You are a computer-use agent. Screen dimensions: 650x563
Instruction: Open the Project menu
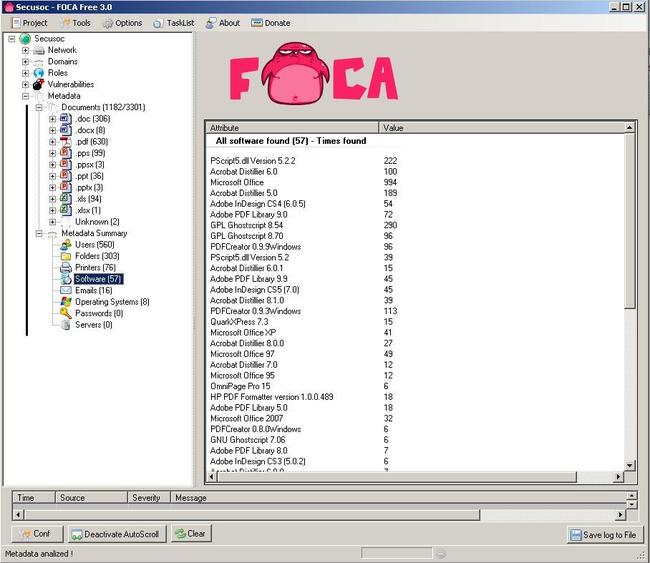[x=28, y=23]
